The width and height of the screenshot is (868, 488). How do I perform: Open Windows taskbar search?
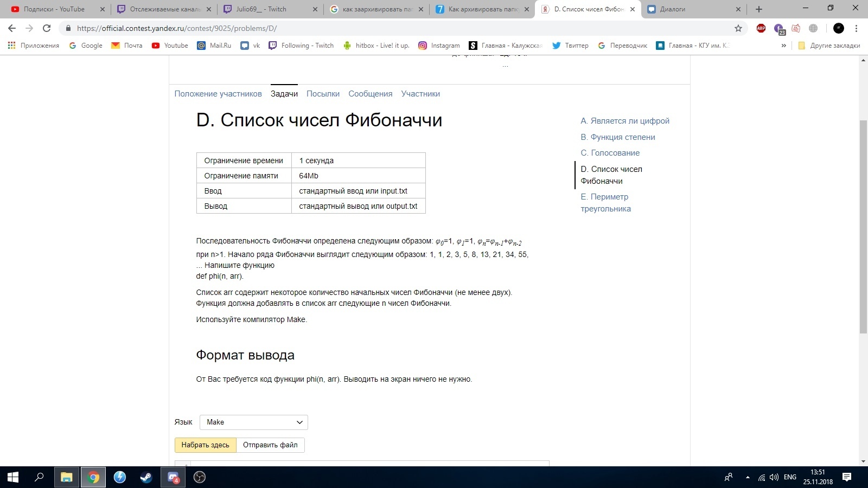point(39,477)
